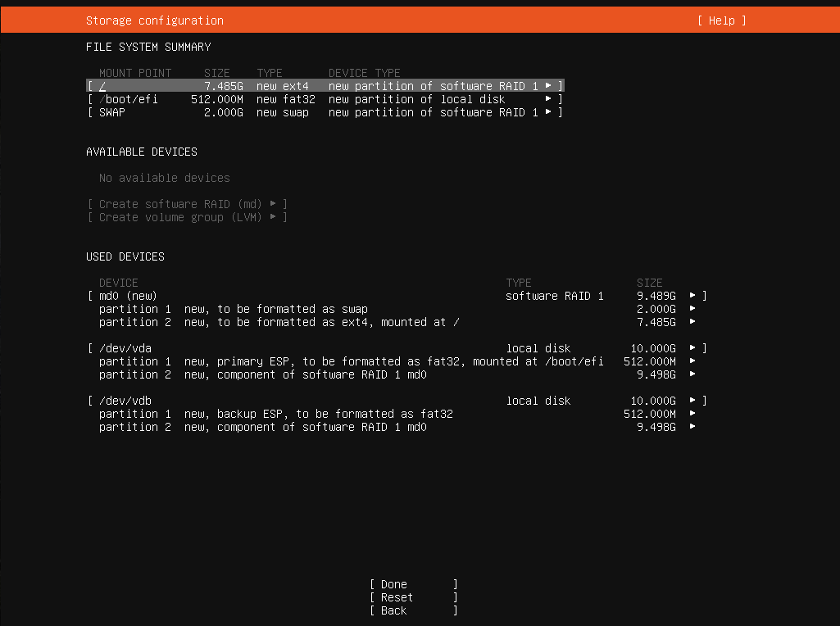
Task: Click arrow icon on /boot/efi summary row
Action: [x=548, y=99]
